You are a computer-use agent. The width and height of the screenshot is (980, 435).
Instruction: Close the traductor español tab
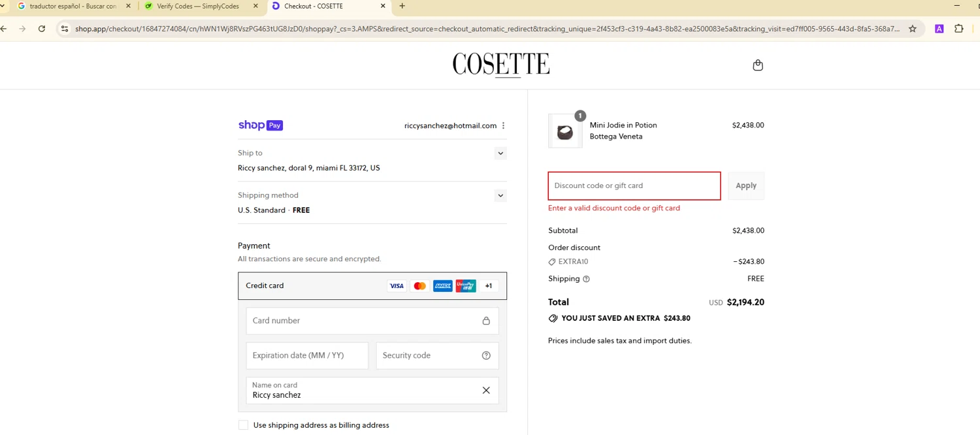coord(128,6)
